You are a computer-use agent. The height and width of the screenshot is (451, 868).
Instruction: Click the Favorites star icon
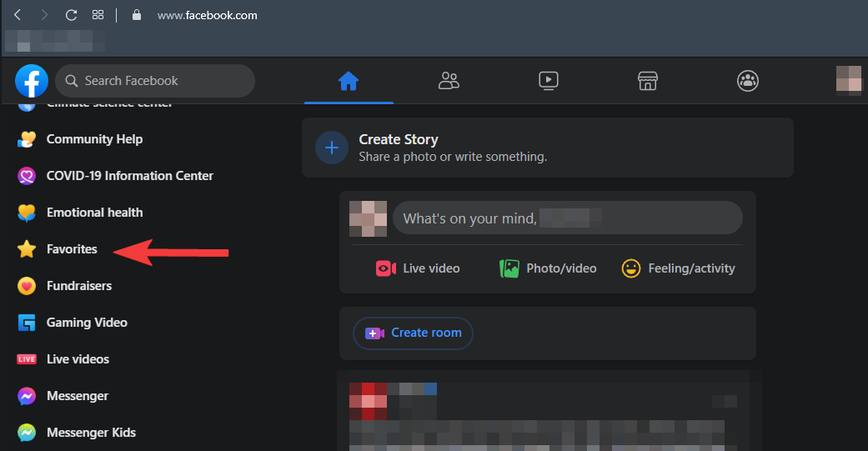click(27, 249)
